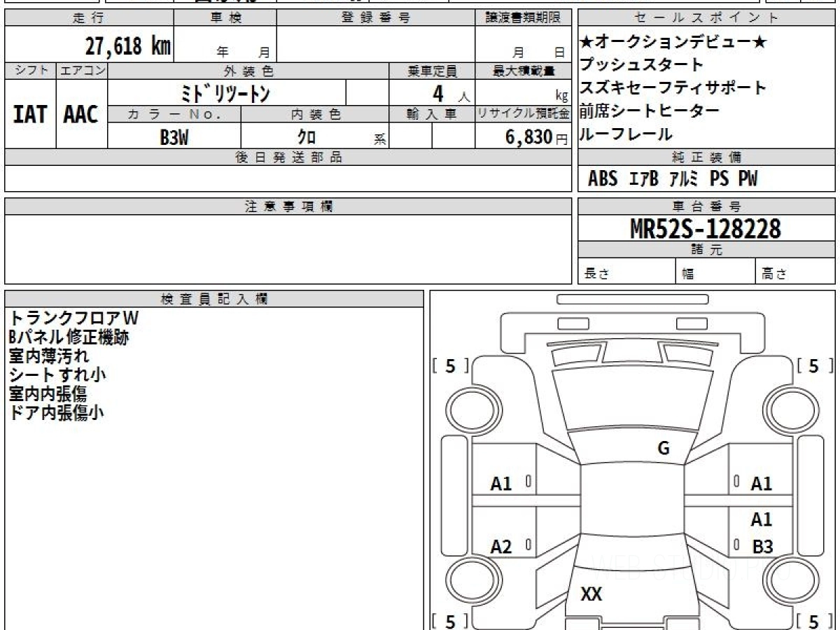Screen dimensions: 840x630
Task: Select the IAT shift value
Action: 30,114
